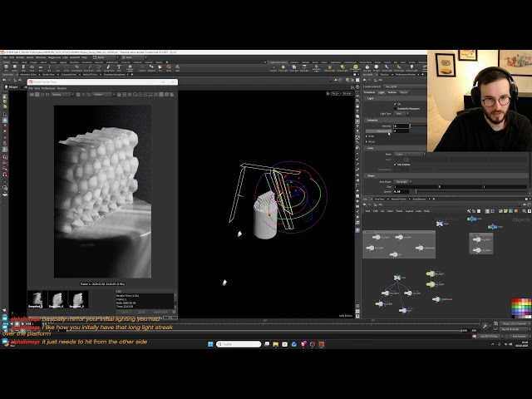Select the Tube shelf tool

click(23, 68)
